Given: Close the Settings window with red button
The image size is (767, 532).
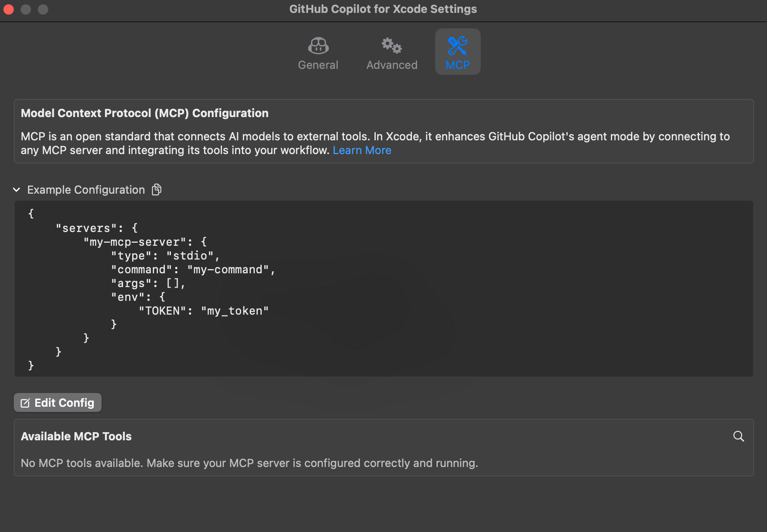Looking at the screenshot, I should pos(9,9).
